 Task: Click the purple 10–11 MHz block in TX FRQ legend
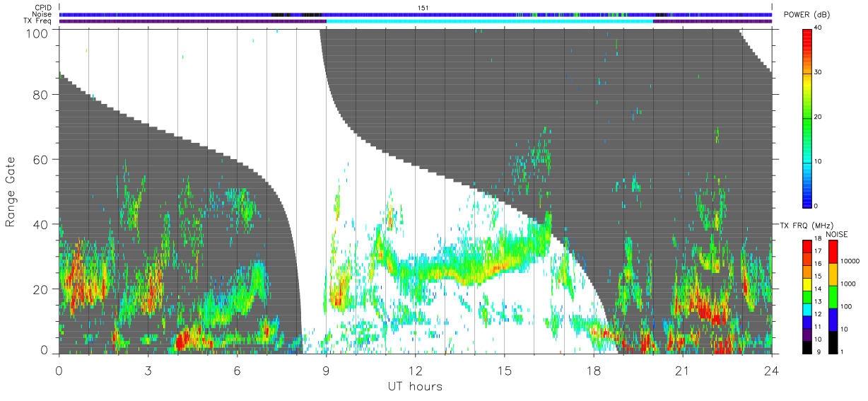pos(807,334)
